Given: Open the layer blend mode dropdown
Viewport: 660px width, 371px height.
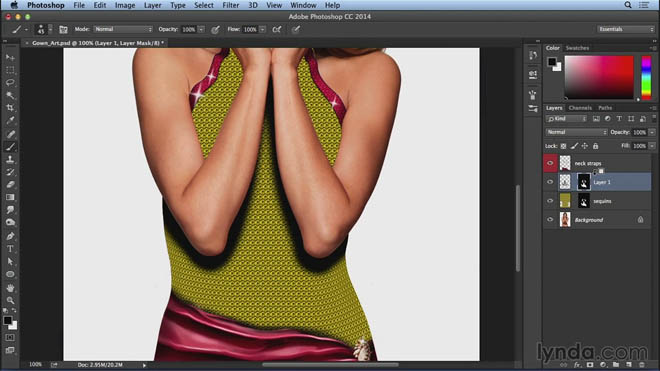Looking at the screenshot, I should click(576, 132).
